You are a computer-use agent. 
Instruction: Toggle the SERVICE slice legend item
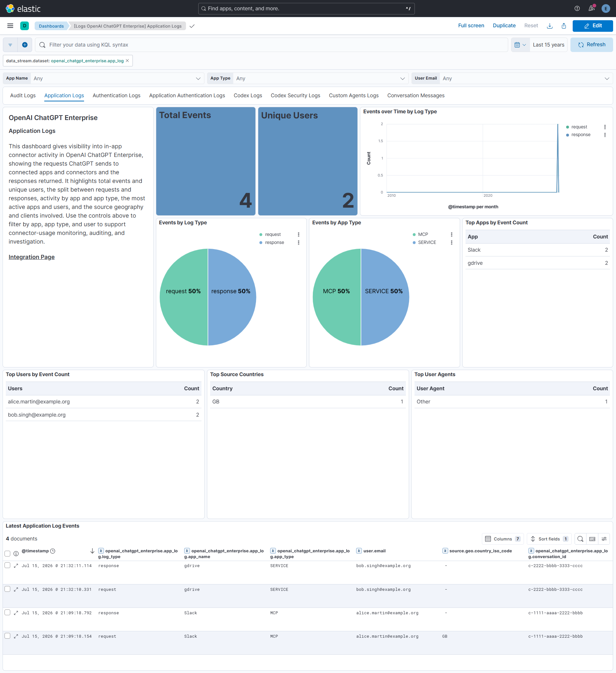[426, 243]
